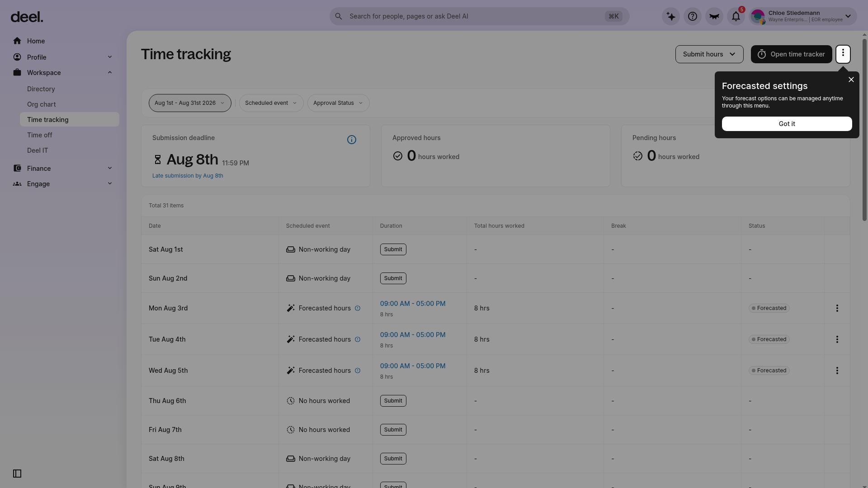The height and width of the screenshot is (488, 868).
Task: Click the Workspace briefcase icon
Action: 17,73
